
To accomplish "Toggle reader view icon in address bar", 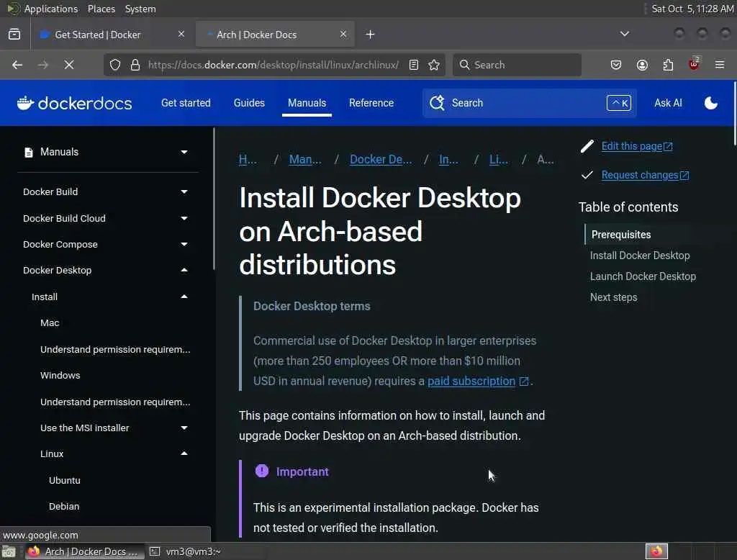I will click(x=414, y=65).
